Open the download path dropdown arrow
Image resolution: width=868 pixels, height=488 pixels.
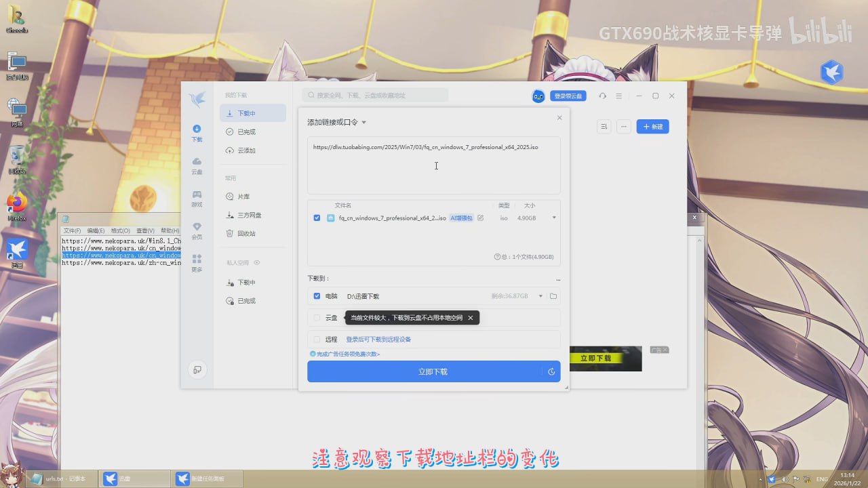540,296
